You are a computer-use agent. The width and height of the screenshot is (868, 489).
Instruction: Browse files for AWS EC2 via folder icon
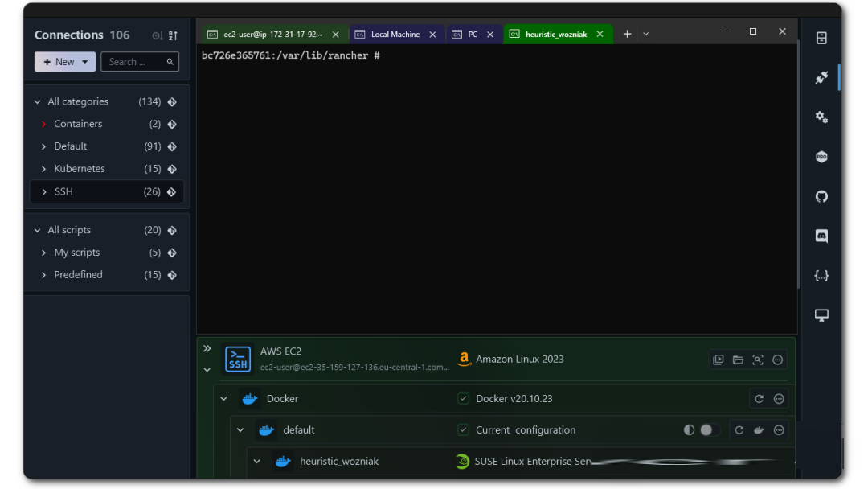pyautogui.click(x=738, y=360)
